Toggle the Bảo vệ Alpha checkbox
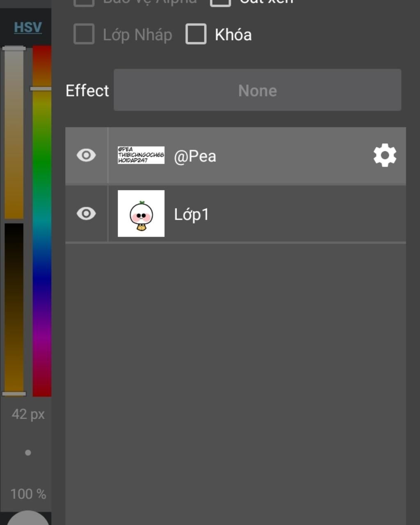Screen dimensions: 420x525 [x=84, y=2]
